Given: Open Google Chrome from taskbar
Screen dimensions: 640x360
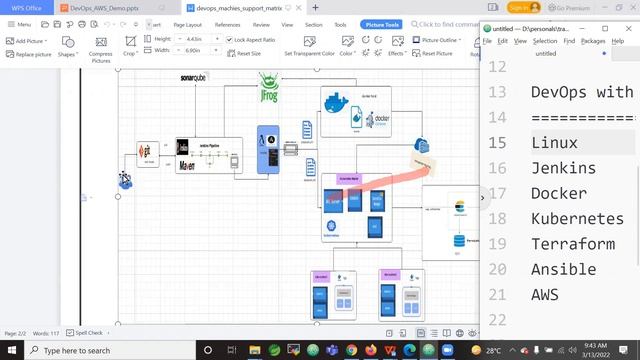Looking at the screenshot, I should point(351,350).
